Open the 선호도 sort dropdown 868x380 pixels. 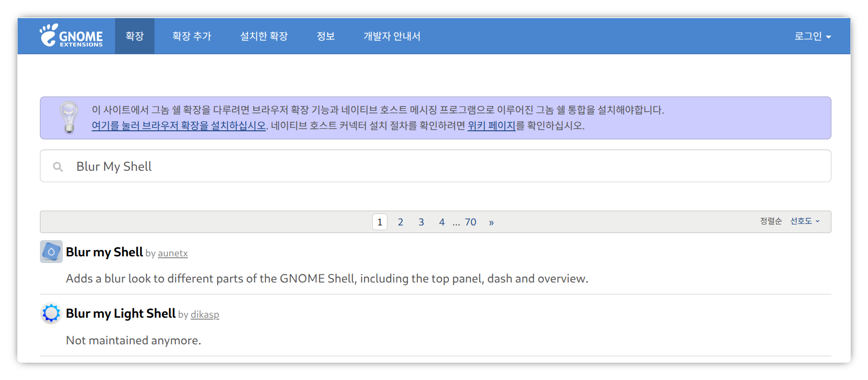click(x=805, y=221)
